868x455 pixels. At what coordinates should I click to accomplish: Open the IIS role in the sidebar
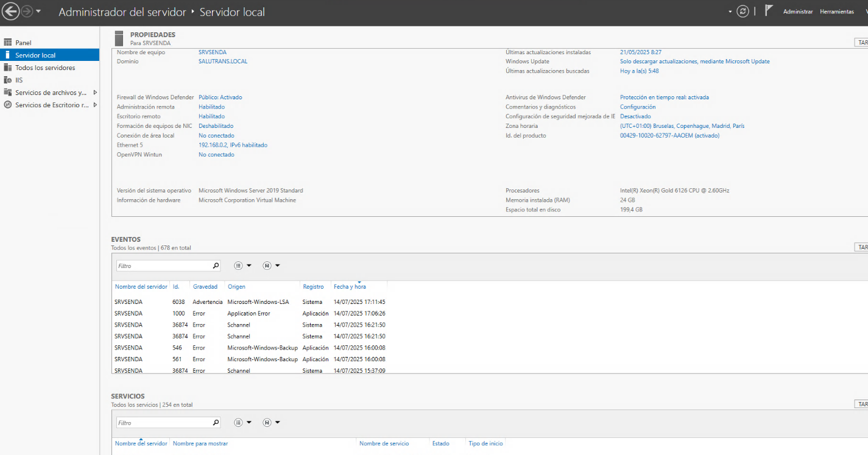tap(18, 80)
